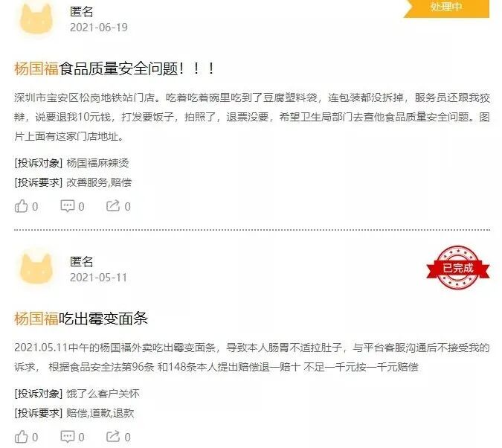This screenshot has width=502, height=448.
Task: Open the 2021.05.11中午 complaint body text
Action: pyautogui.click(x=252, y=357)
